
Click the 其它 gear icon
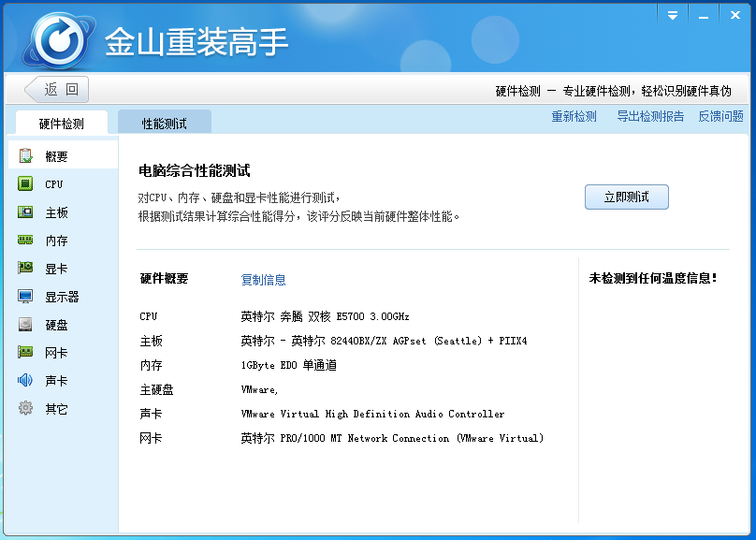click(25, 408)
